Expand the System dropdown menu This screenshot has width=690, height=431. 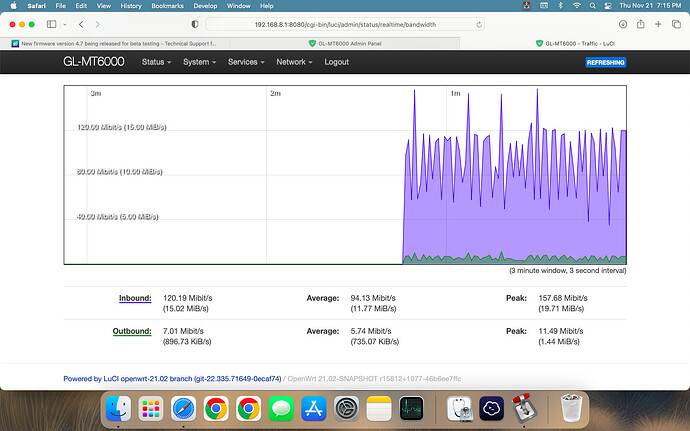199,62
